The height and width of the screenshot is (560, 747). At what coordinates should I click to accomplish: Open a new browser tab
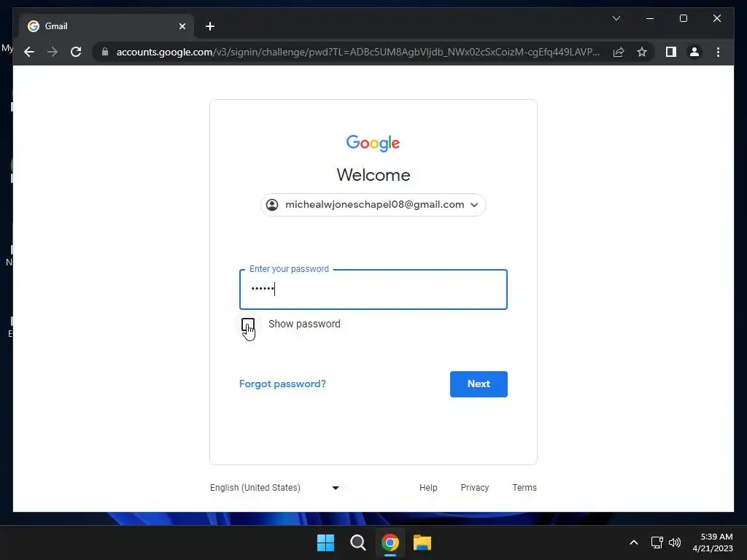(210, 26)
